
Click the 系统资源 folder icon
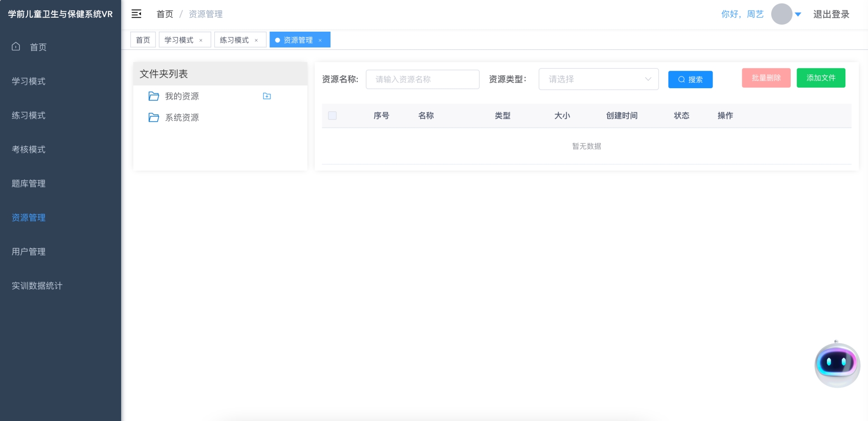[x=154, y=118]
